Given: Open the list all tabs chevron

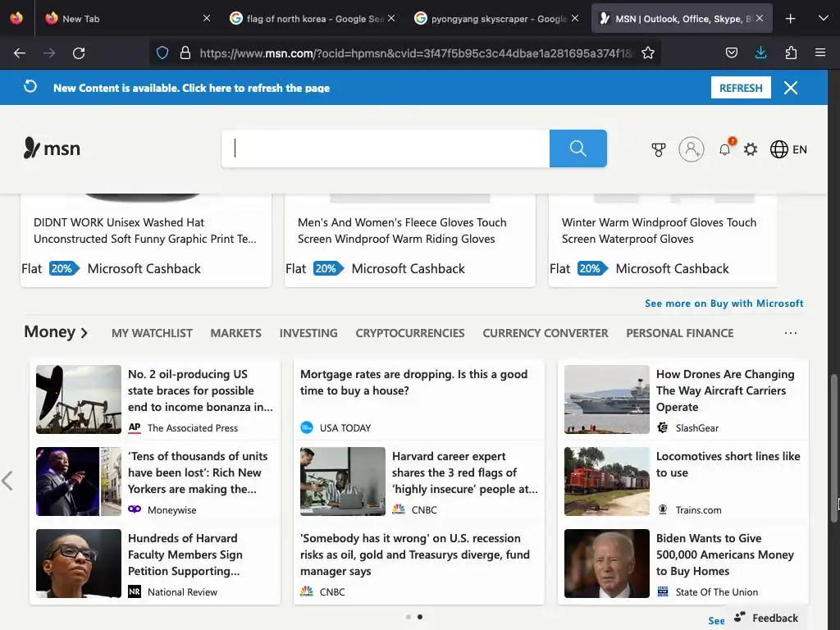Looking at the screenshot, I should (x=824, y=18).
